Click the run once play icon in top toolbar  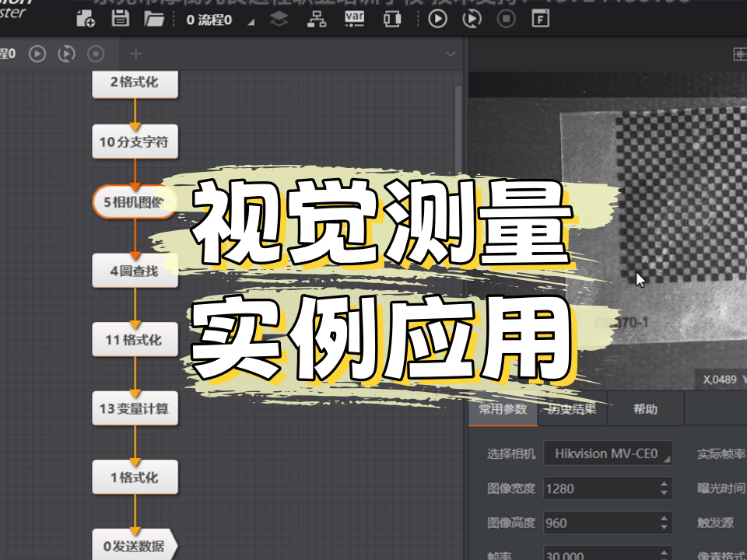tap(437, 19)
